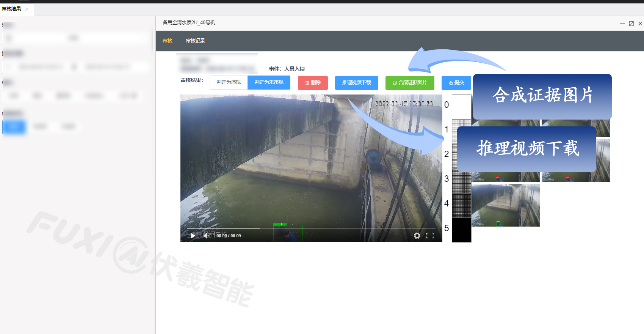Click the 00:00 / 00:09 time display

(x=229, y=236)
